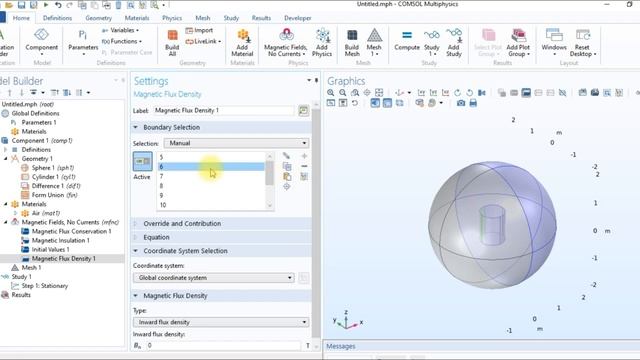Toggle wireframe rendering in Graphics

tap(400, 103)
